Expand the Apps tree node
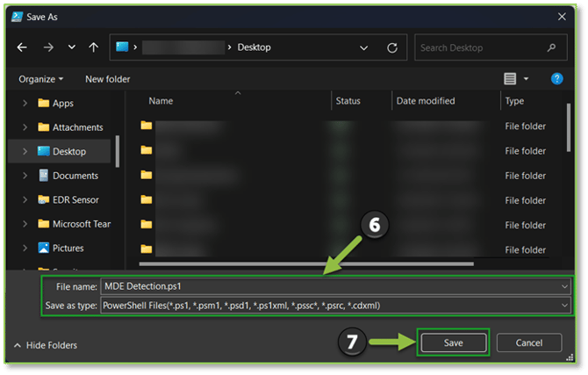Viewport: 588px width, 375px height. point(24,103)
